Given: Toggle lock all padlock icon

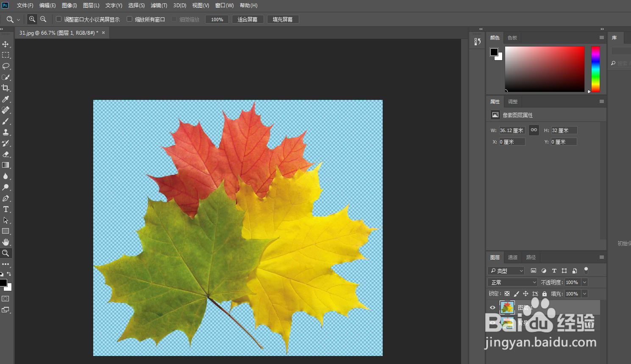Looking at the screenshot, I should (545, 294).
